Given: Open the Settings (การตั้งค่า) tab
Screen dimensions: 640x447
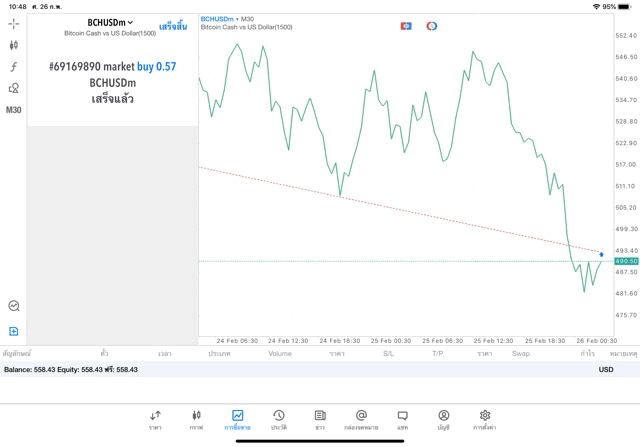Looking at the screenshot, I should coord(485,419).
